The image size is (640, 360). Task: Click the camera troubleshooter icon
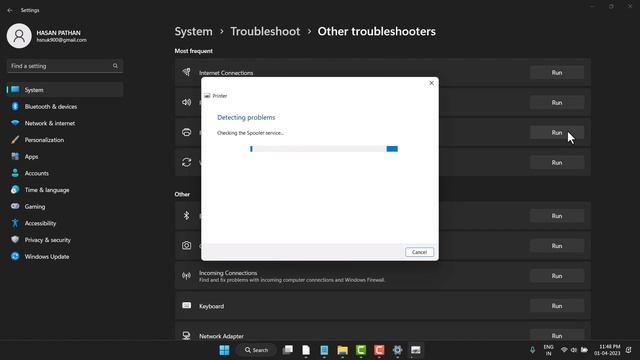tap(187, 245)
